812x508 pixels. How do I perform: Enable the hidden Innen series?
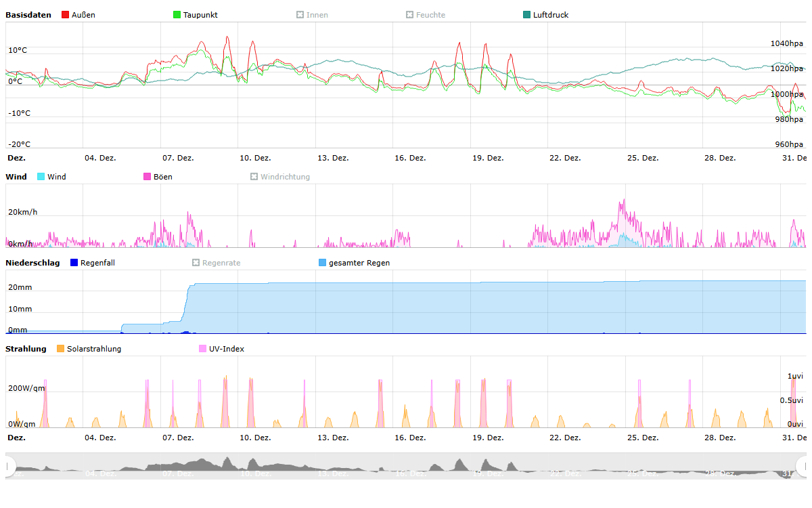[x=312, y=15]
